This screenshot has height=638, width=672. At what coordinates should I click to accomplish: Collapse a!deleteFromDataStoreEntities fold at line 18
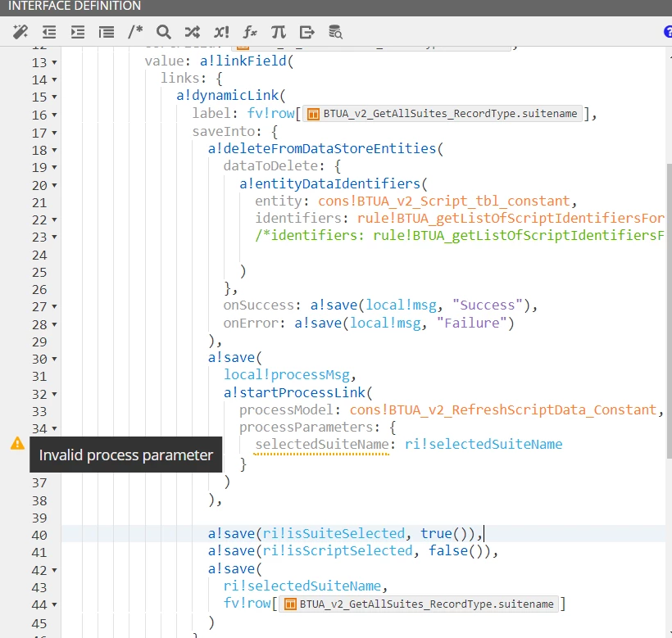click(x=54, y=151)
